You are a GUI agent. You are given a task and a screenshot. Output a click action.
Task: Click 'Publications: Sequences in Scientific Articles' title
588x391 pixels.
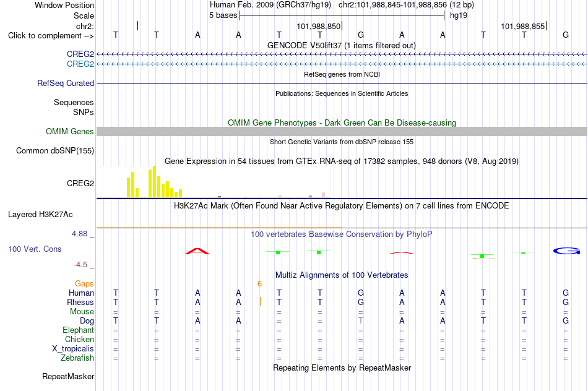[x=342, y=93]
